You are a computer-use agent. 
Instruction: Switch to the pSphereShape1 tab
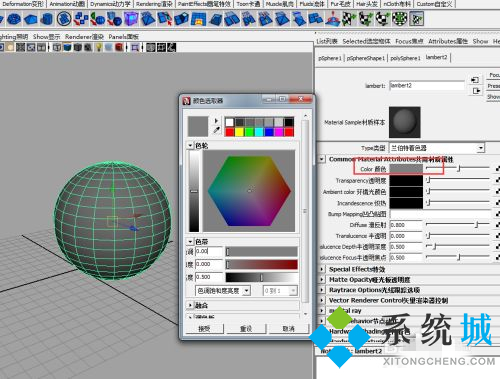pos(366,58)
